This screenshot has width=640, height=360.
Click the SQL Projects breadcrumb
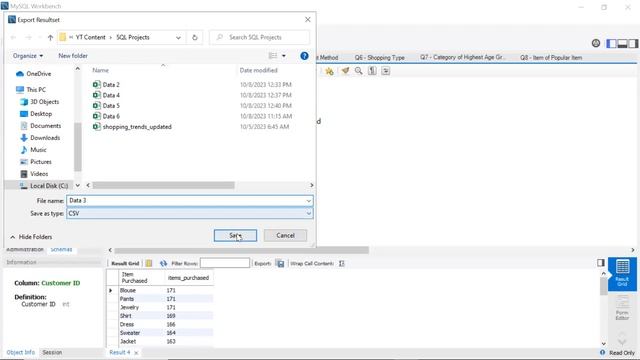133,37
